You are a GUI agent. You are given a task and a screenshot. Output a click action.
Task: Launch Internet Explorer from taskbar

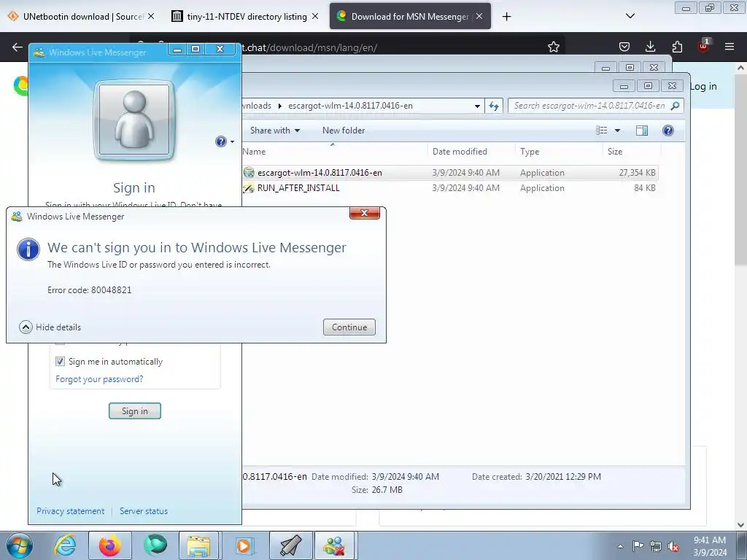tap(65, 545)
